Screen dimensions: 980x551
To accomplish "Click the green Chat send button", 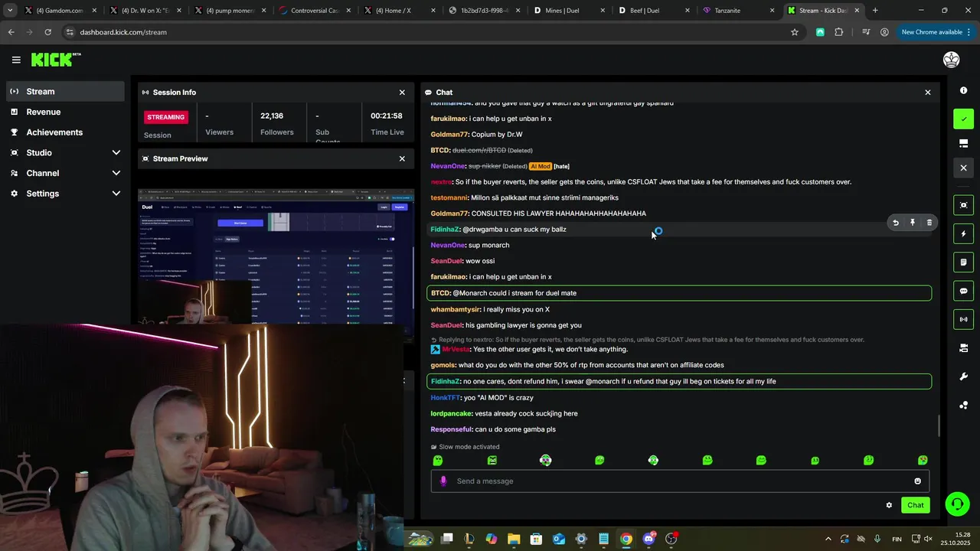I will click(x=916, y=505).
